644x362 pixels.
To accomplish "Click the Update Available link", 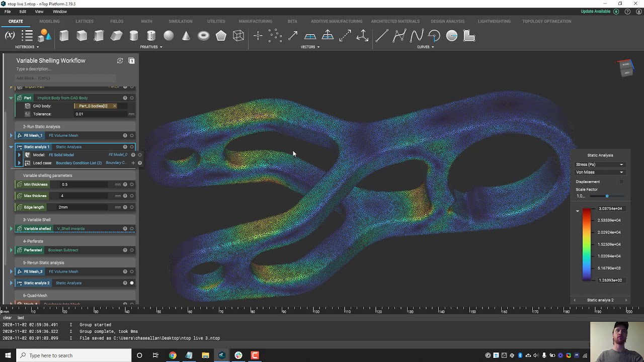I will tap(596, 12).
